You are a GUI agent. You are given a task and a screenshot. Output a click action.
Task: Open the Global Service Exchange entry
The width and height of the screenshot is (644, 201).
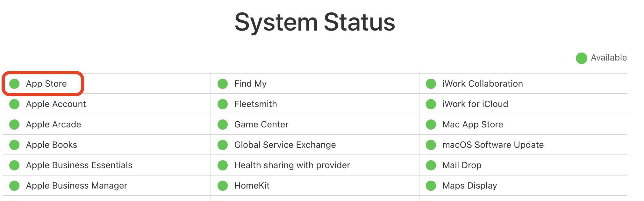point(285,145)
